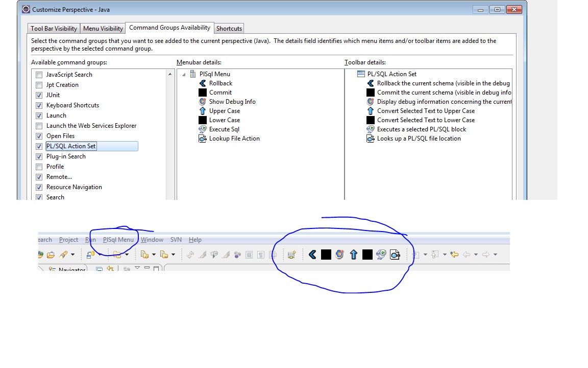Image resolution: width=588 pixels, height=368 pixels.
Task: Click the Previous Annotation toolbar icon
Action: (x=435, y=255)
